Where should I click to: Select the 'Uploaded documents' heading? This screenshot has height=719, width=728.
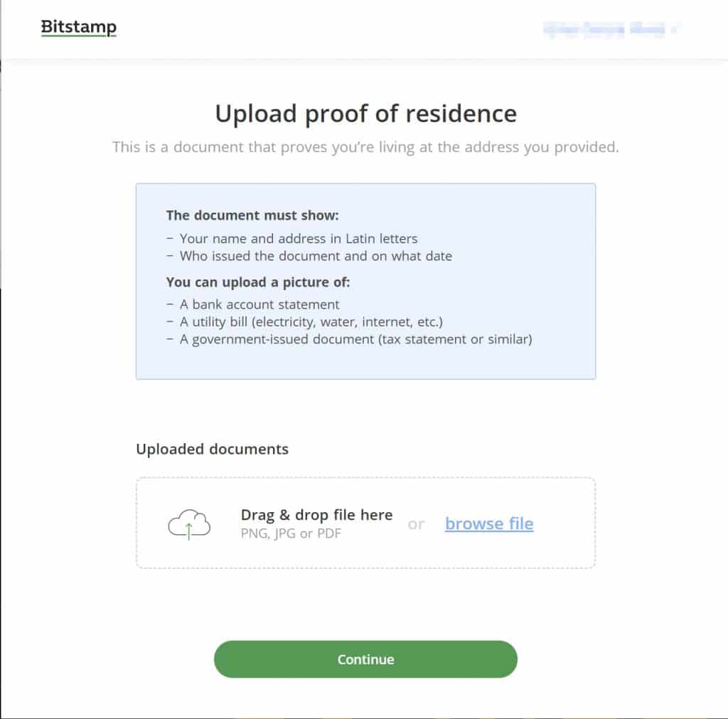211,449
